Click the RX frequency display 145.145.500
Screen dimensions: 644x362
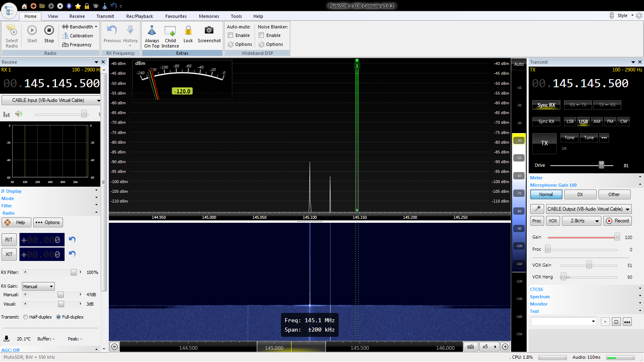click(62, 84)
